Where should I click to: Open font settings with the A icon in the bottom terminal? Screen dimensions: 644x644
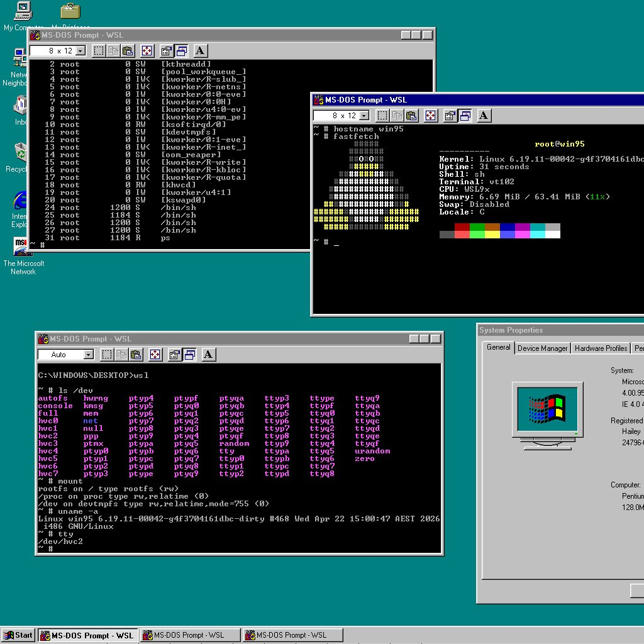pyautogui.click(x=209, y=354)
